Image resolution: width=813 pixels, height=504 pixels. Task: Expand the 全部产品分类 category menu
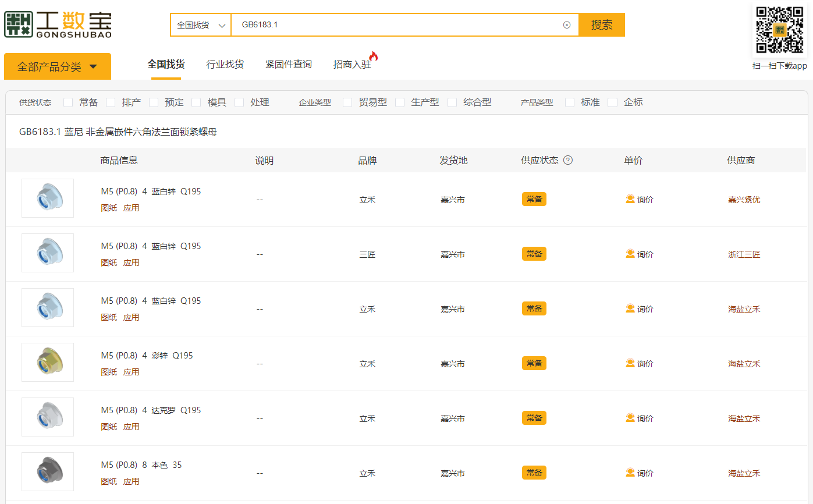click(x=57, y=66)
